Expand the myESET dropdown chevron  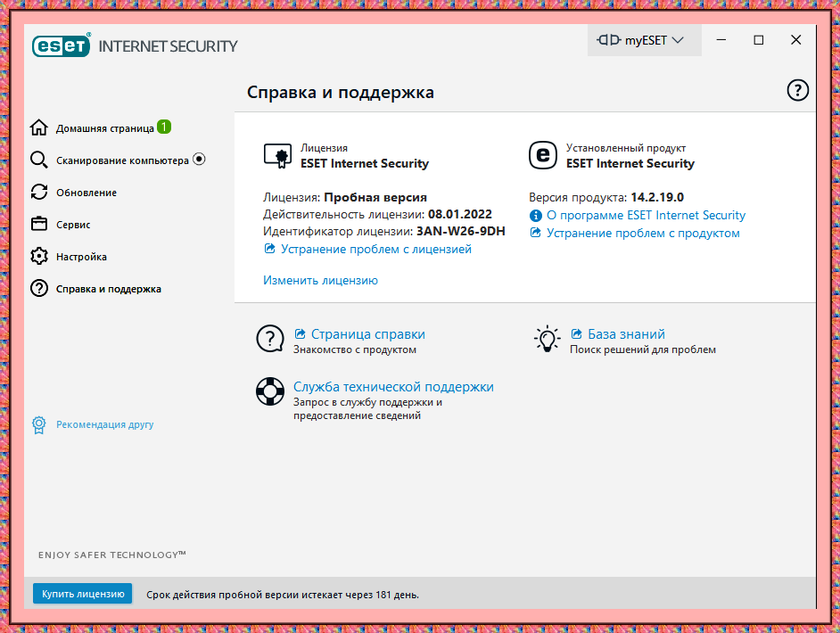click(678, 40)
